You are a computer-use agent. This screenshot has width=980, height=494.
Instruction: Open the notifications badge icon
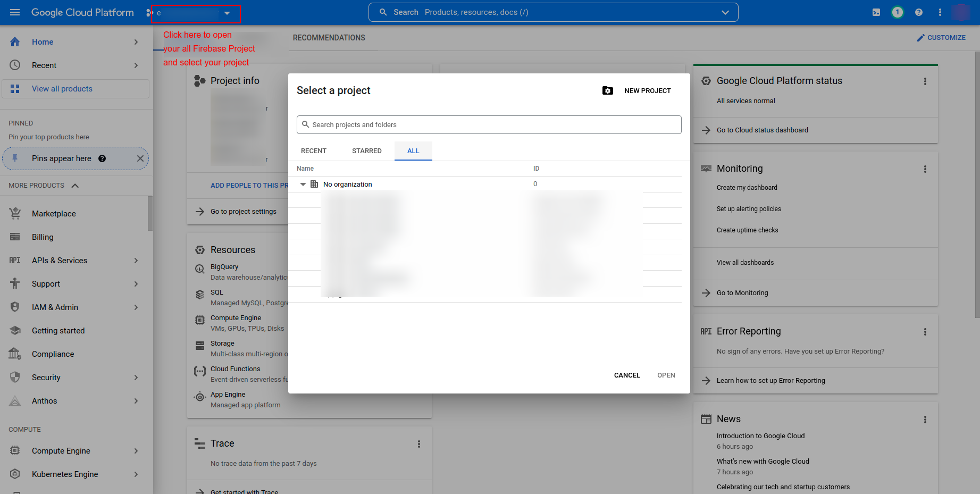(898, 12)
